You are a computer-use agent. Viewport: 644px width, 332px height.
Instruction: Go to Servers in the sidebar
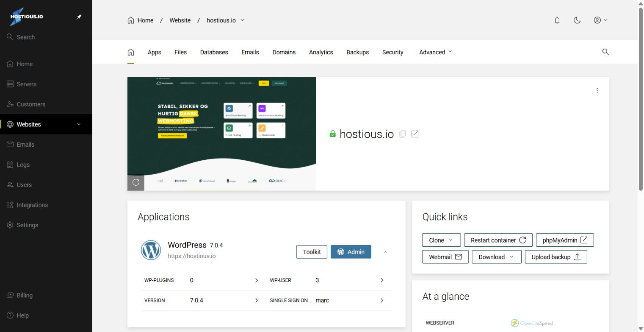(46, 84)
